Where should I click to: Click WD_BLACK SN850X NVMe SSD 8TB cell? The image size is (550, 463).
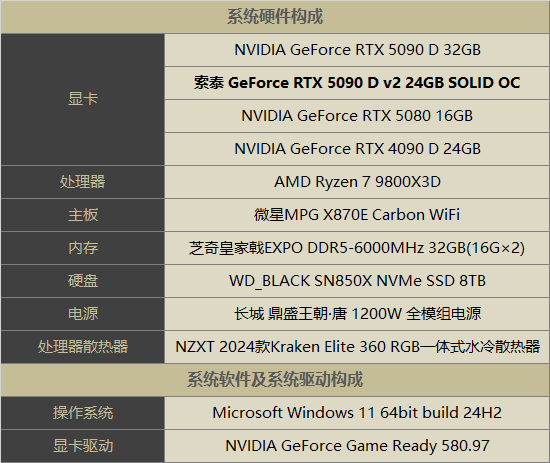357,281
